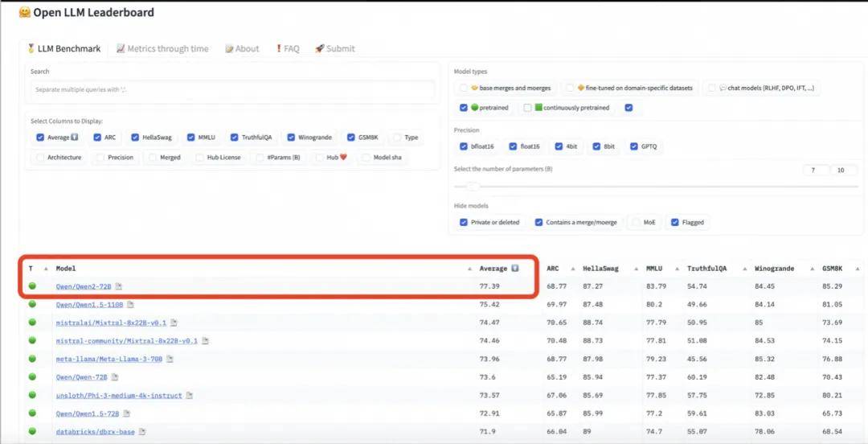Open the model card icon beside unsloth/Phi-3-medium-4k-instruct
This screenshot has width=868, height=444.
click(x=190, y=396)
